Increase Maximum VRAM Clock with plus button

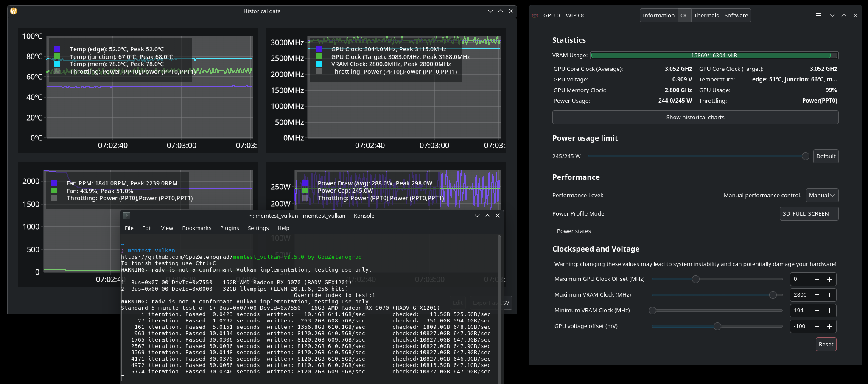tap(829, 295)
